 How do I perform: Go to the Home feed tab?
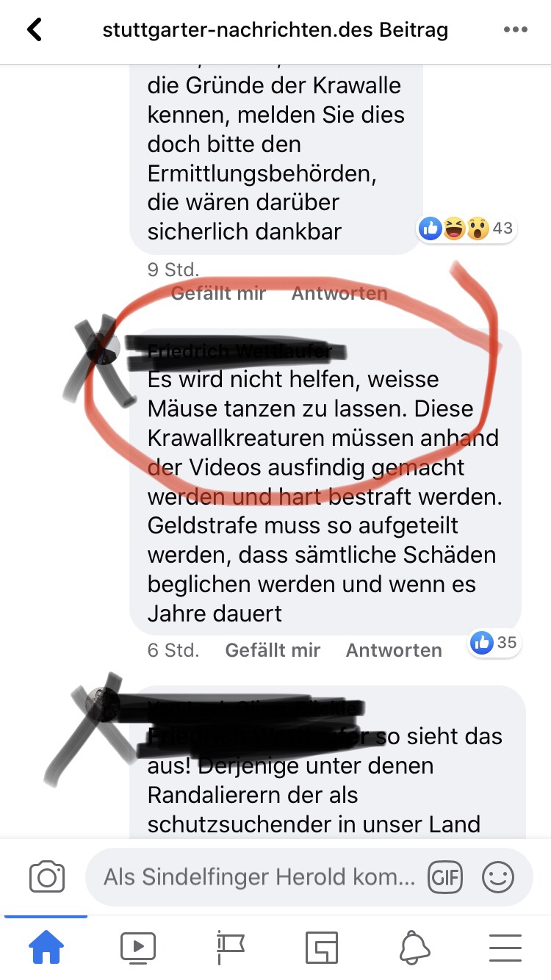46,948
